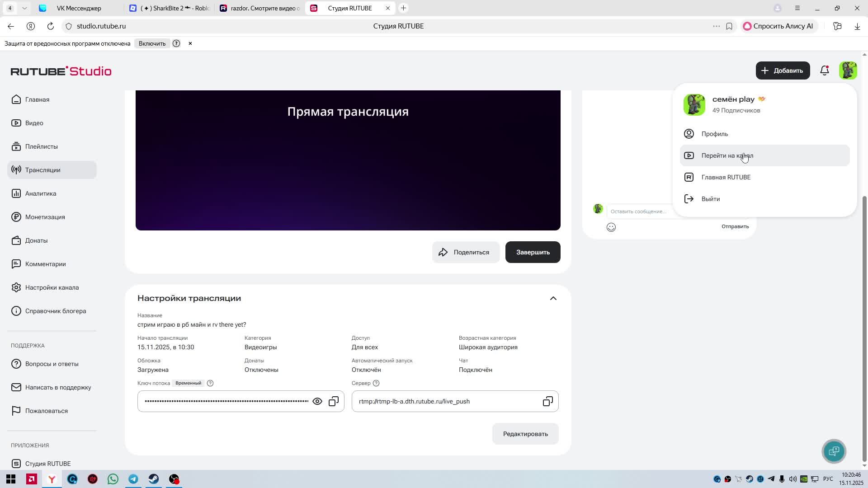Open the tab list dropdown arrow
The image size is (868, 488).
[24, 8]
